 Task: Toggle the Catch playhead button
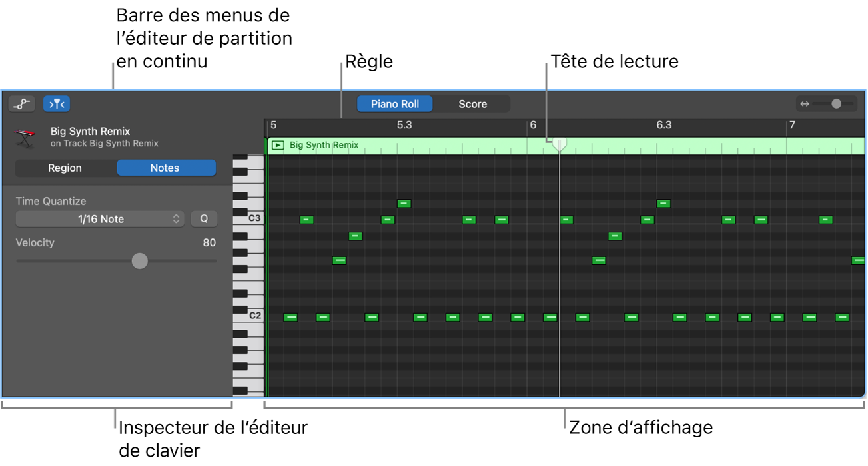[x=57, y=104]
